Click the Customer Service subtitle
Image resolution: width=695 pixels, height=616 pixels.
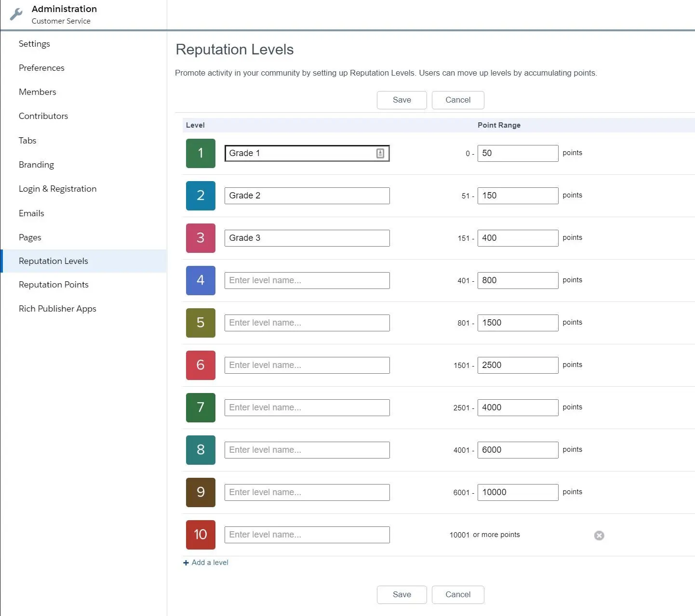pyautogui.click(x=61, y=21)
